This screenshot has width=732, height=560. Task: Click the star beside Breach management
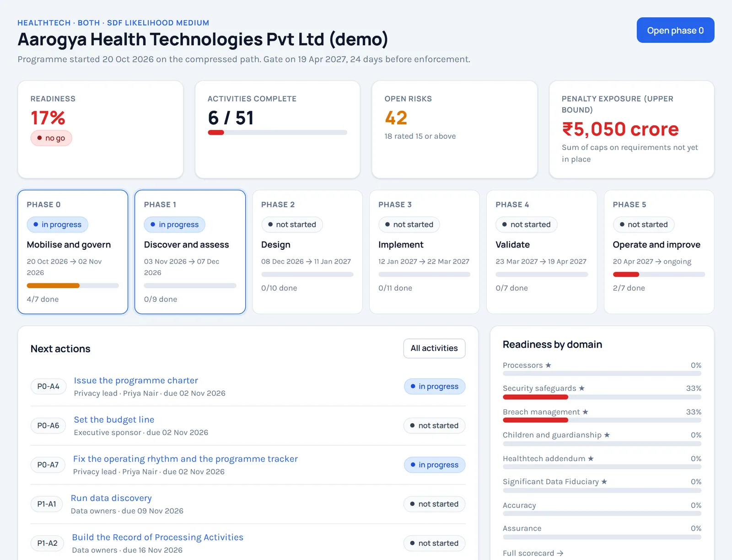click(x=585, y=412)
